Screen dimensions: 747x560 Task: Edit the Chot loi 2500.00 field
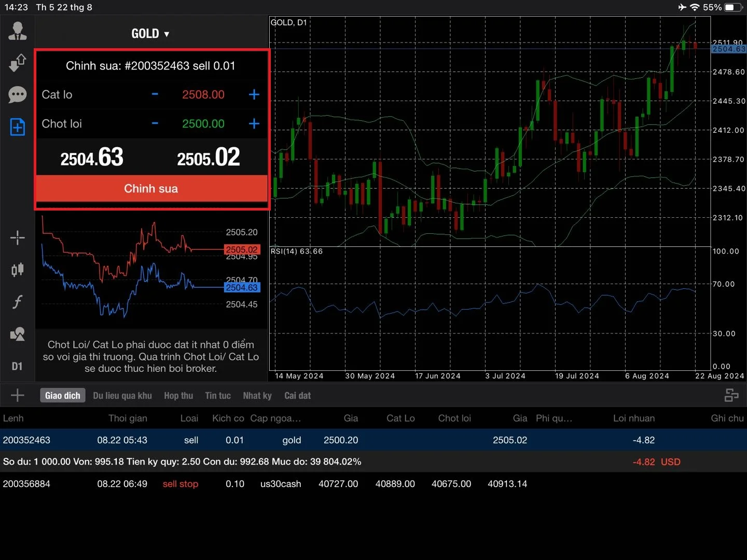[203, 123]
